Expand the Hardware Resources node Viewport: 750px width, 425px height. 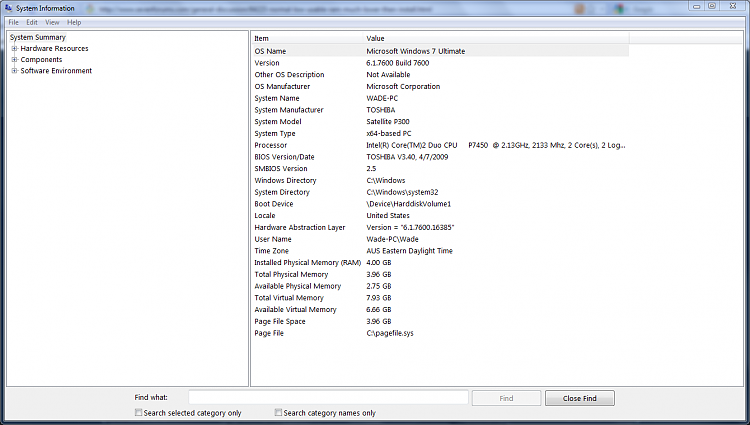(14, 48)
